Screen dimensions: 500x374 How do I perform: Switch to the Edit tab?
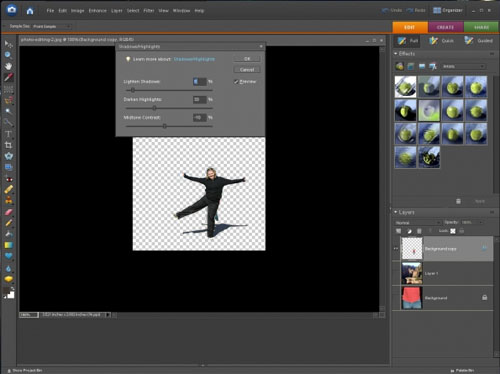coord(410,27)
